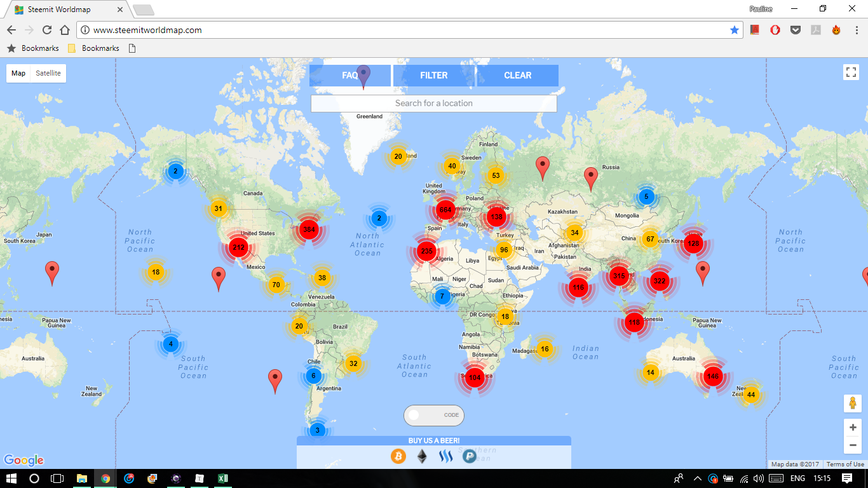Click the browser address bar URL
868x488 pixels.
(x=147, y=30)
